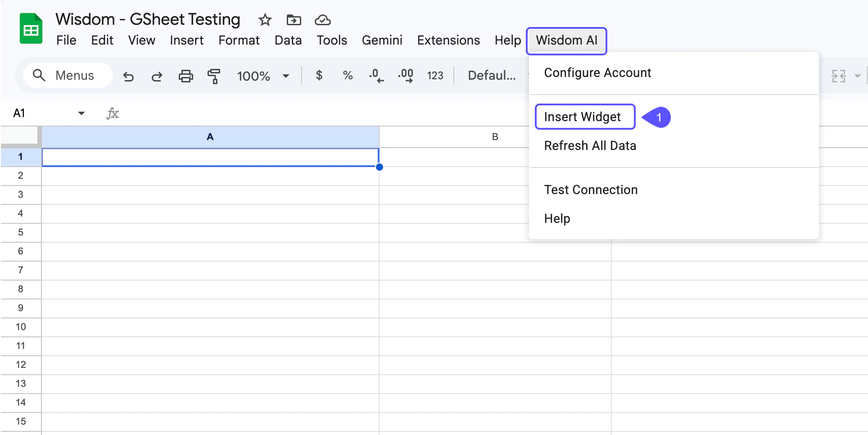Open the Insert menu
This screenshot has height=435, width=868.
(186, 40)
